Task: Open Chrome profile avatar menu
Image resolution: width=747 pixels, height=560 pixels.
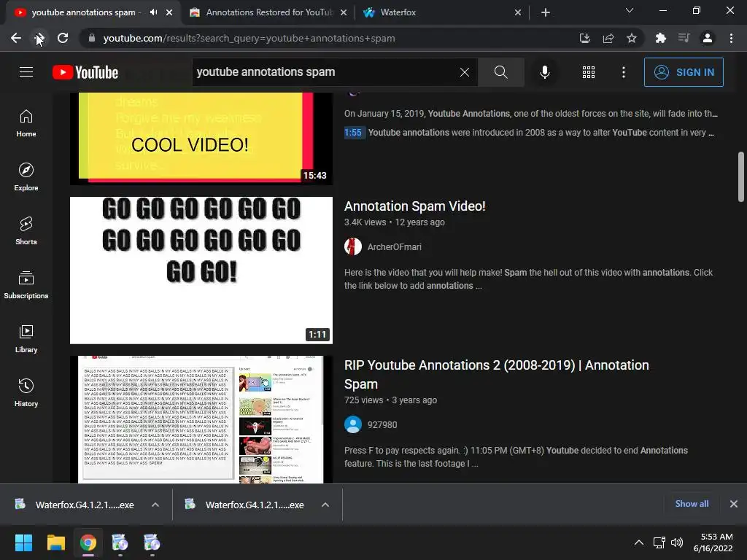Action: point(708,38)
